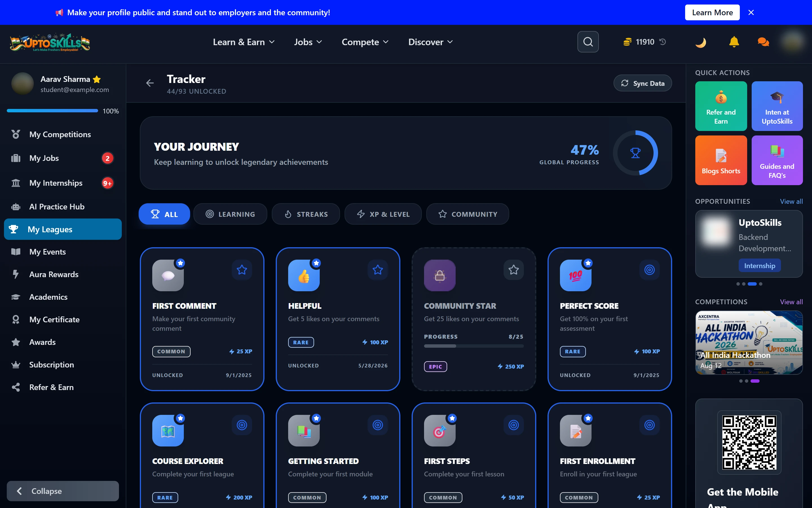Click the UptoSkills logo
Screen dimensions: 812x508
pos(50,42)
